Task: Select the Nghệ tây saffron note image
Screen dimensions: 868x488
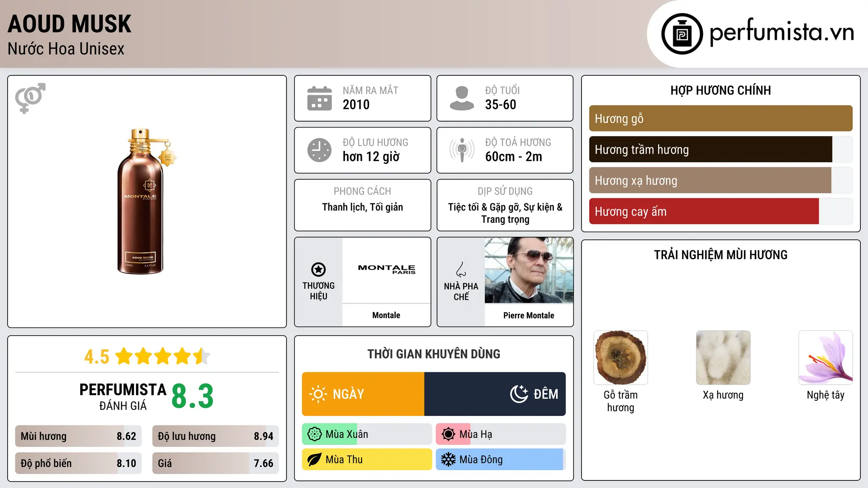Action: point(826,358)
